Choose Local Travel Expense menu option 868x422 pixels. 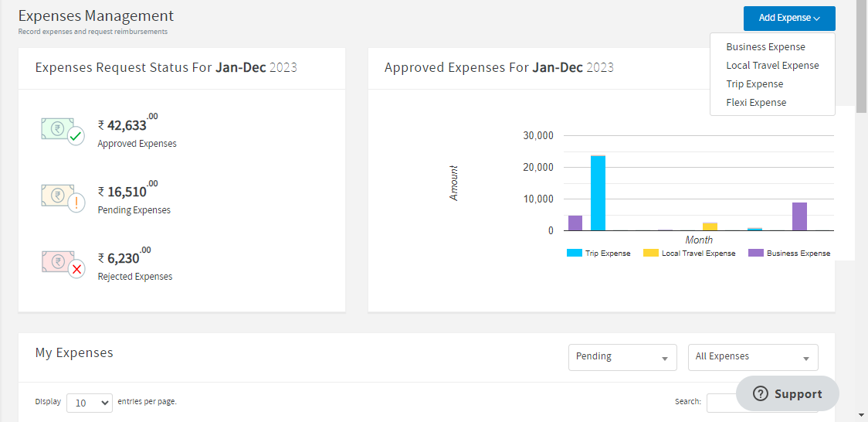772,66
